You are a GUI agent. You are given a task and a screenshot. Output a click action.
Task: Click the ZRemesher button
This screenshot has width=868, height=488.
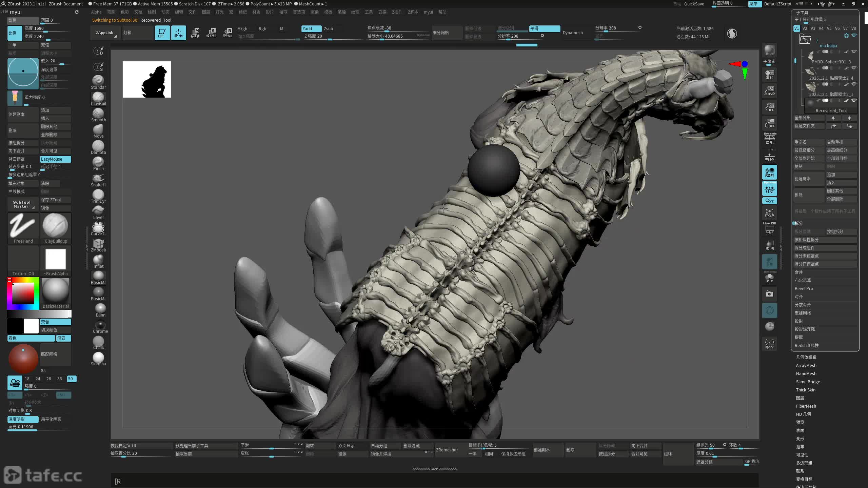pyautogui.click(x=447, y=450)
